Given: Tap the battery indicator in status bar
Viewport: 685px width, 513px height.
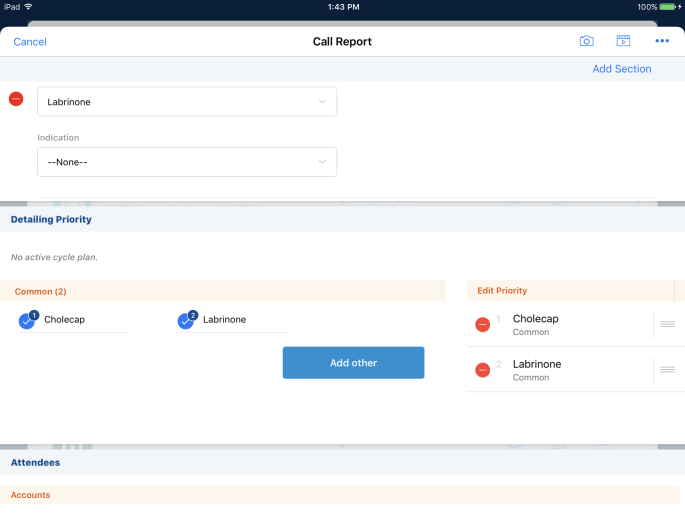Looking at the screenshot, I should pos(667,7).
